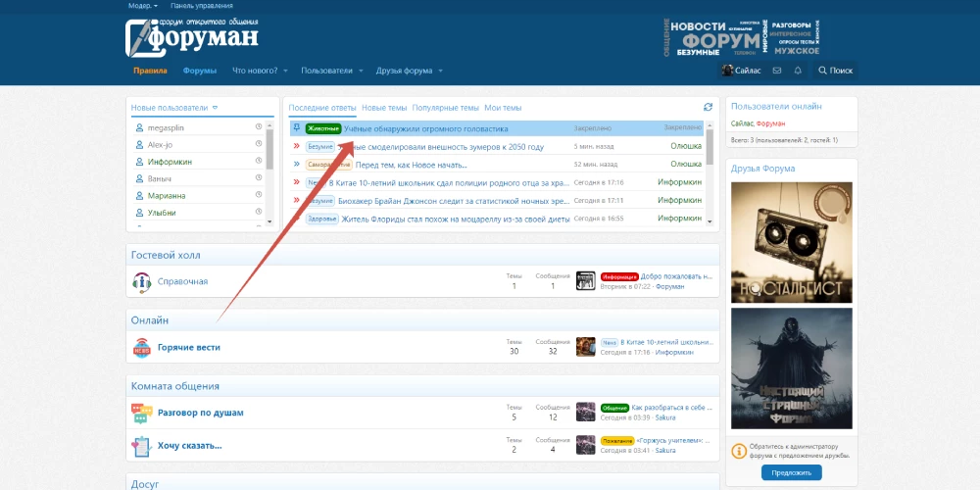Image resolution: width=980 pixels, height=490 pixels.
Task: Click the Здоровье topic tag
Action: [322, 219]
